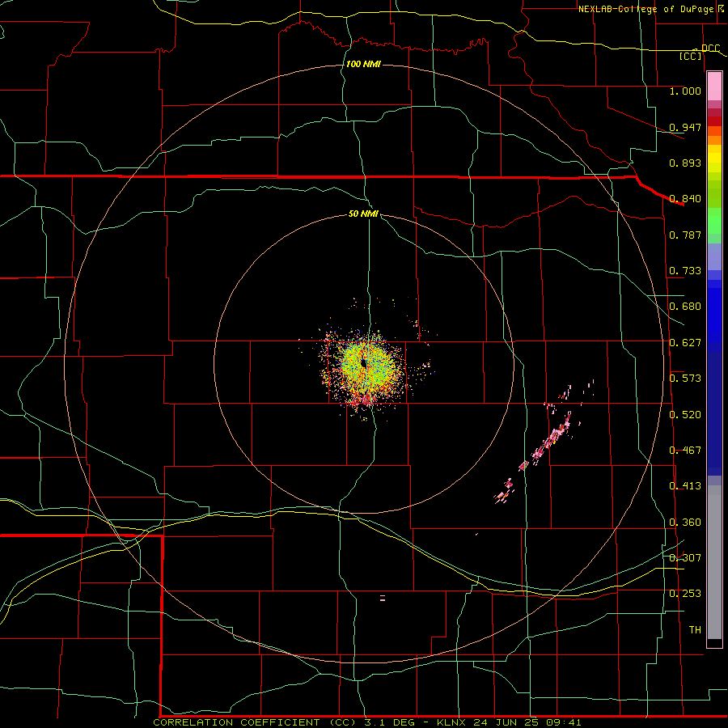Click the 0.413 color scale label
The height and width of the screenshot is (728, 728).
685,486
